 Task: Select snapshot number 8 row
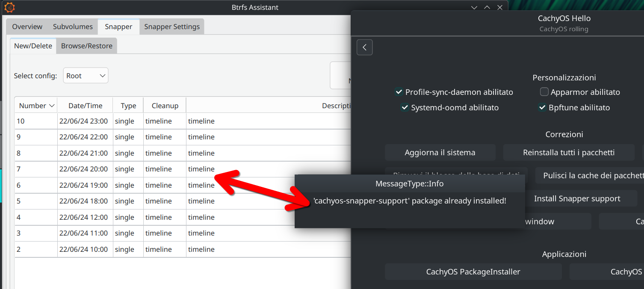point(183,153)
